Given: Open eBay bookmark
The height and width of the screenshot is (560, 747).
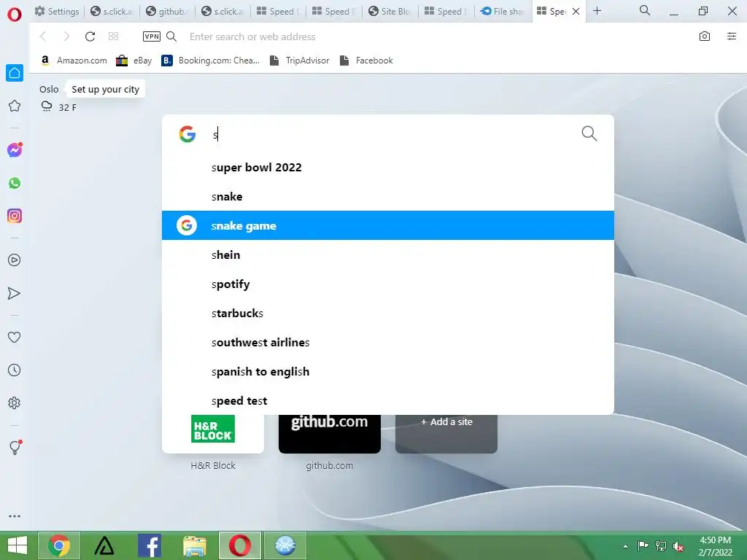Looking at the screenshot, I should point(134,61).
